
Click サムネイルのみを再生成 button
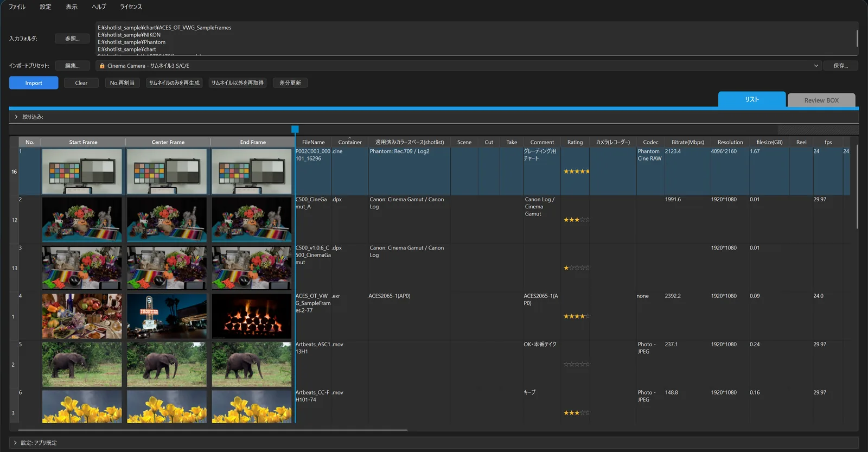pyautogui.click(x=174, y=83)
